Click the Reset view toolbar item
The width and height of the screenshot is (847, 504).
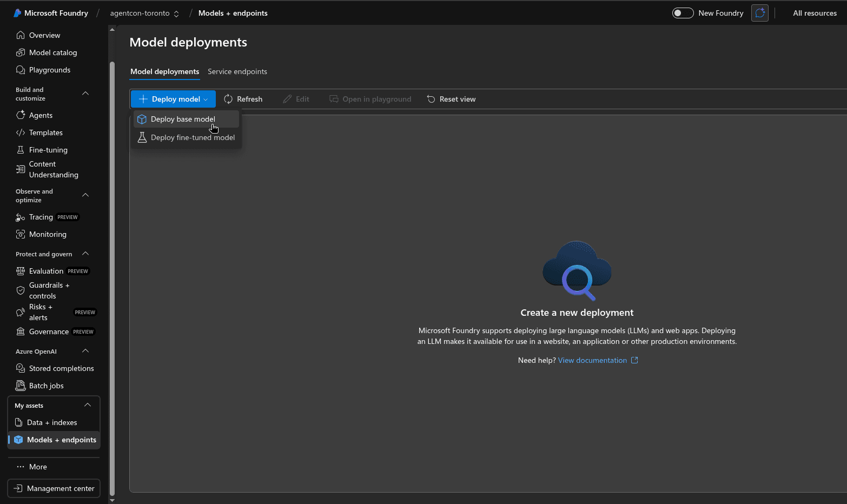451,98
